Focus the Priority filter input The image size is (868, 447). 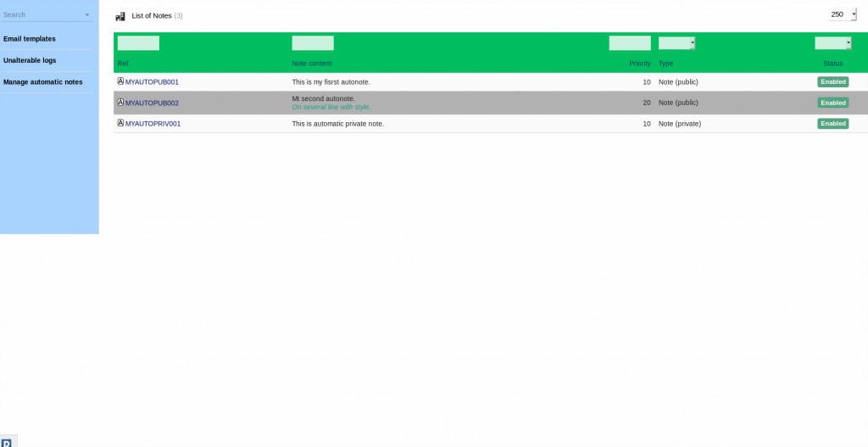tap(630, 43)
